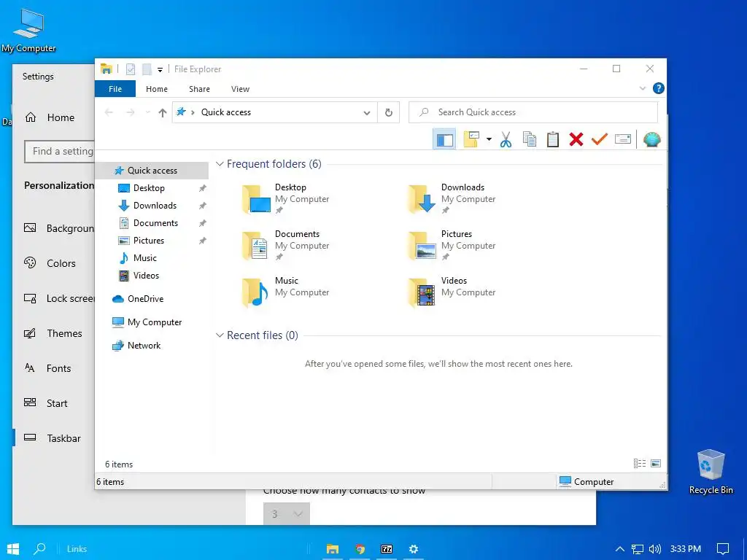Select Desktop in the navigation pane

[149, 188]
